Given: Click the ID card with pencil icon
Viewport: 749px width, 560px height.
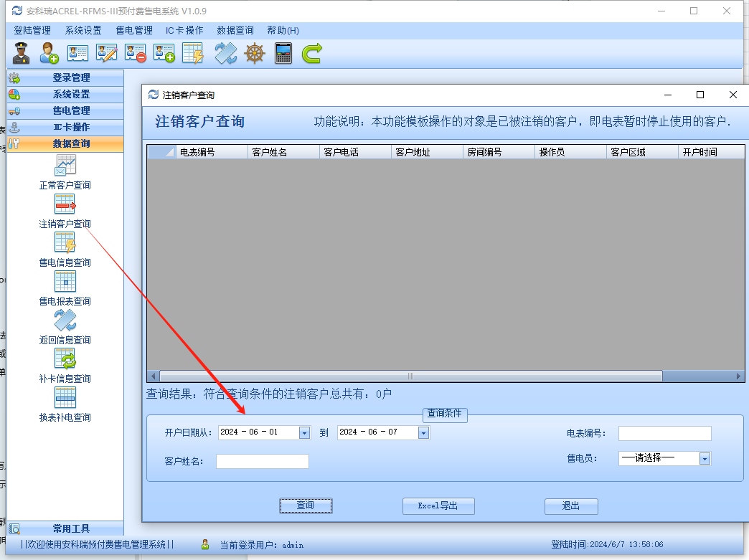Looking at the screenshot, I should tap(106, 53).
